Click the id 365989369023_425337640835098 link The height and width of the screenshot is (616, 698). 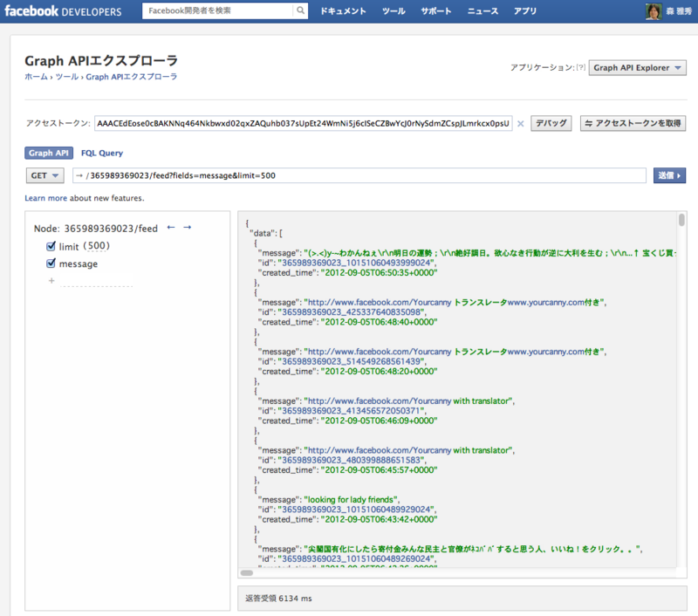[x=352, y=312]
